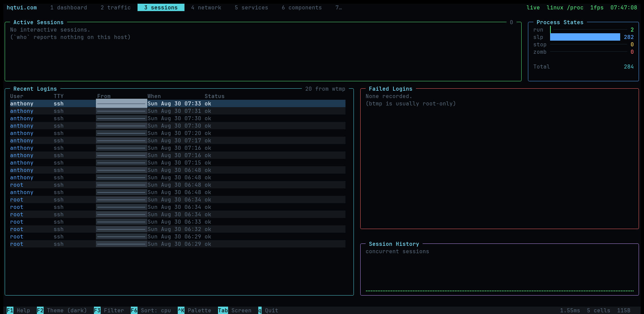Switch to the 2 traffic tab
This screenshot has height=314, width=644.
point(116,7)
